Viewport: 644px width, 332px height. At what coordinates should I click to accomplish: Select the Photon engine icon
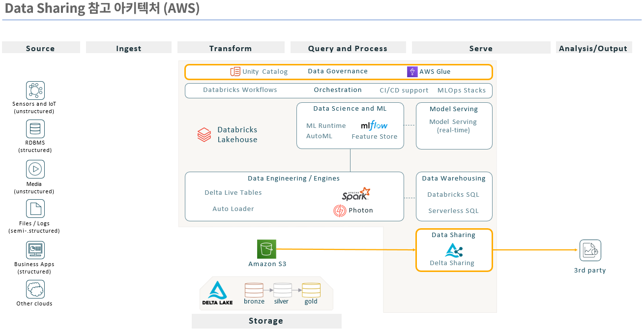pyautogui.click(x=340, y=211)
